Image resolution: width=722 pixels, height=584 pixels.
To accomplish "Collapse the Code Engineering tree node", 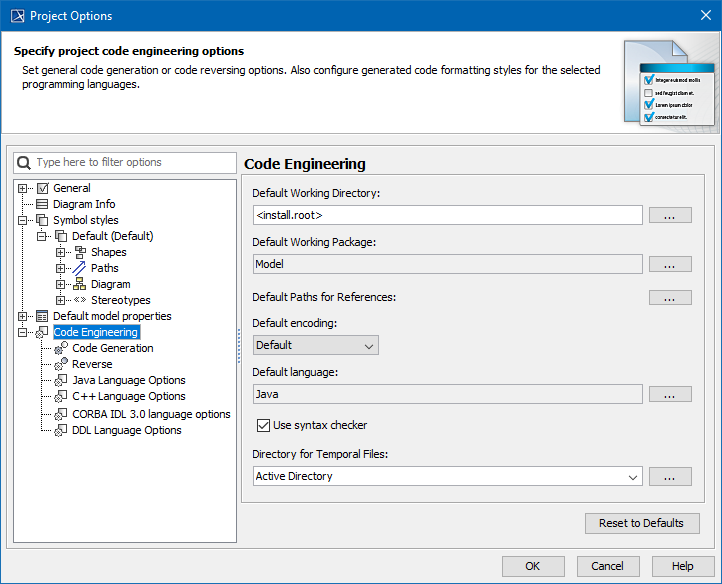I will [23, 332].
